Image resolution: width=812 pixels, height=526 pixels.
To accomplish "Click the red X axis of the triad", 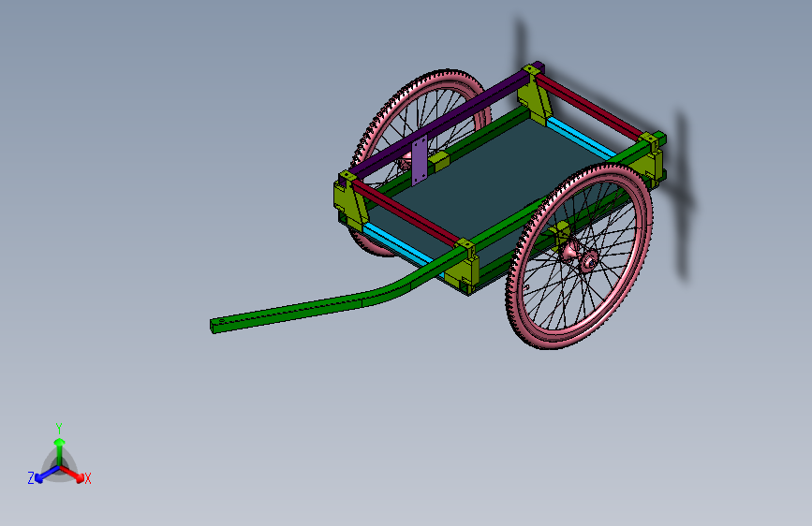I will pyautogui.click(x=73, y=474).
